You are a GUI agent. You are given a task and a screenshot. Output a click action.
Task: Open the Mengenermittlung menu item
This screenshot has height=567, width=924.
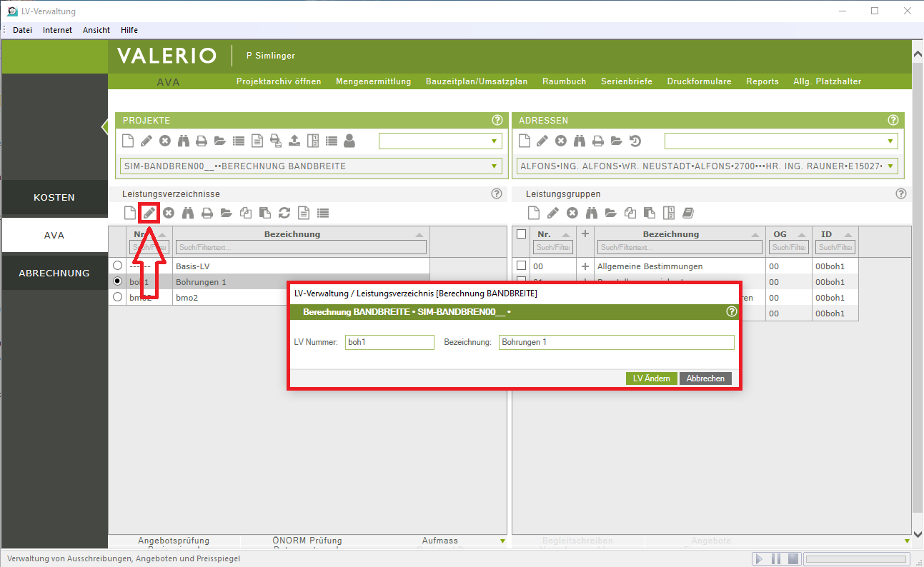click(373, 81)
